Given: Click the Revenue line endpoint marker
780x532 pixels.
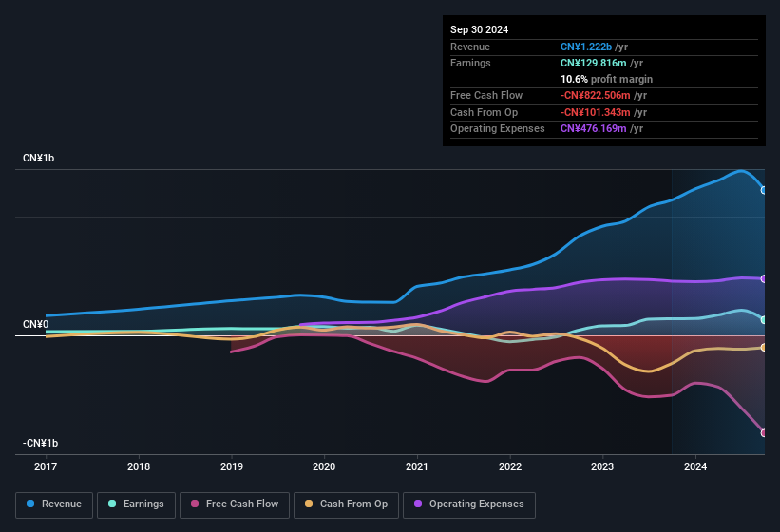Looking at the screenshot, I should (x=764, y=190).
